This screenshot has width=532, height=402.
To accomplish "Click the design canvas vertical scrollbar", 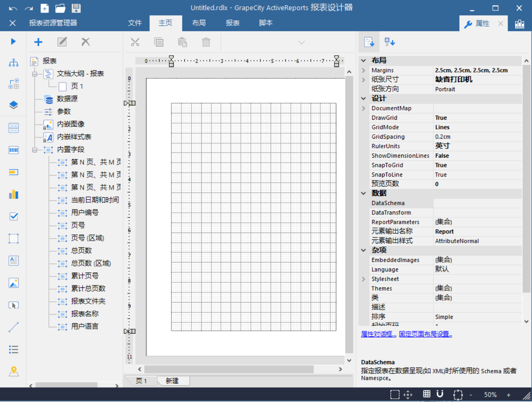I will tap(349, 215).
